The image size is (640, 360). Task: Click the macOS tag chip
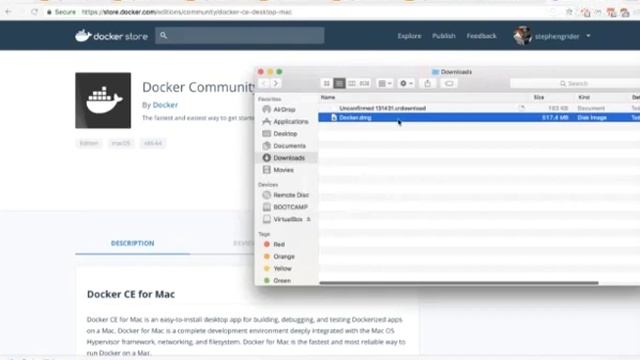pyautogui.click(x=121, y=143)
